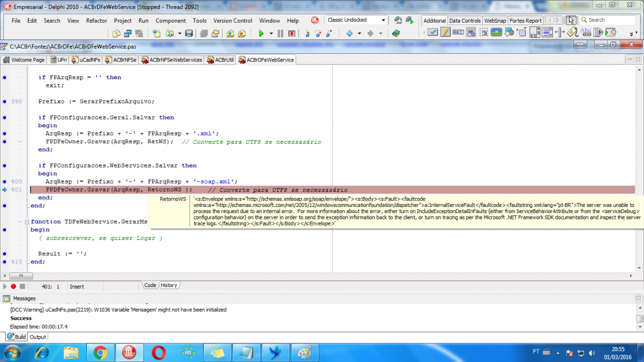644x362 pixels.
Task: Open the Forward history dropdown arrow
Action: click(x=380, y=34)
